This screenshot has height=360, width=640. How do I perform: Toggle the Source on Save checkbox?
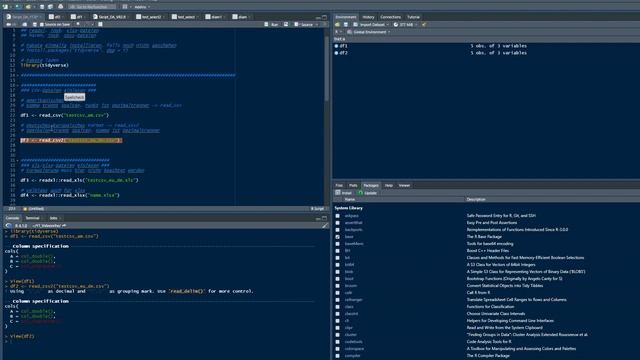tap(42, 24)
